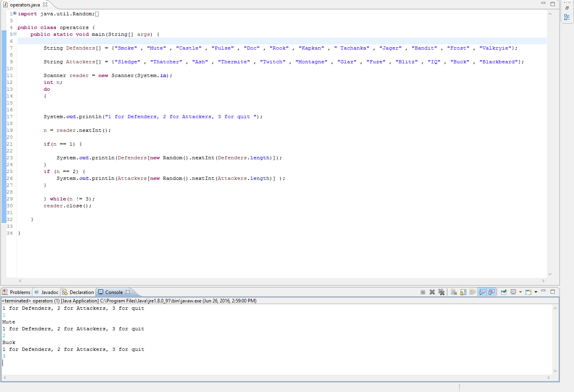Click the Problems tab icon
This screenshot has width=574, height=392.
(x=5, y=292)
